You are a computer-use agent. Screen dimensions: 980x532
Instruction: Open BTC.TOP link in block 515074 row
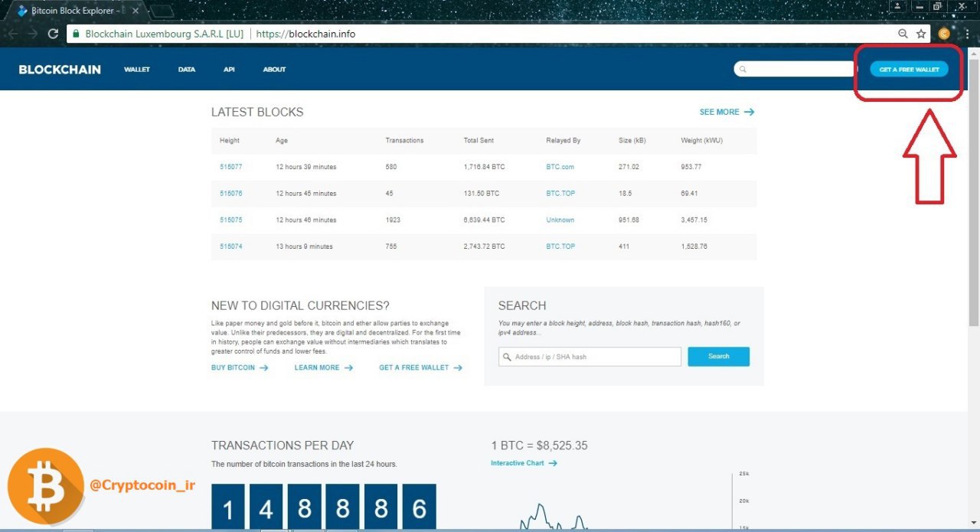(560, 246)
